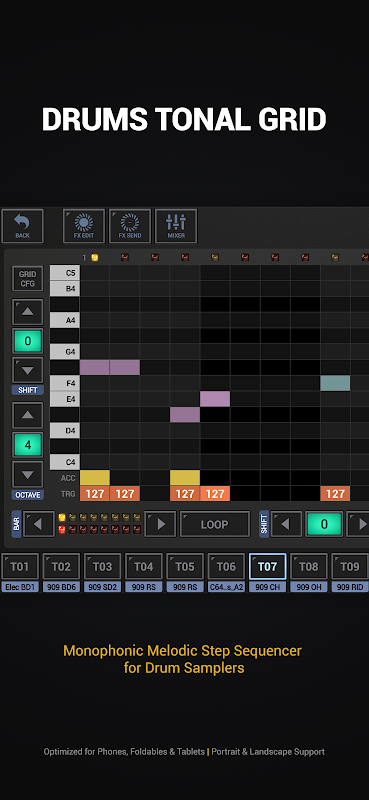Switch to track T04
369x800 pixels.
click(144, 566)
